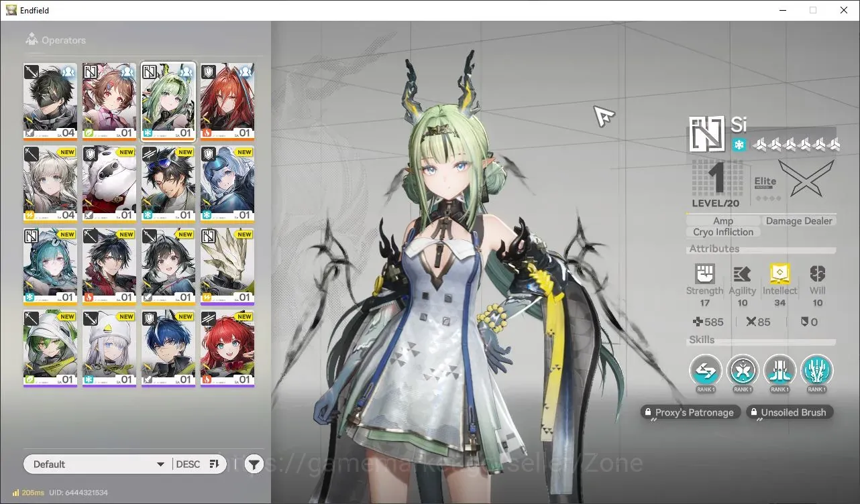Select the smiling red-haired girl card

click(x=227, y=349)
